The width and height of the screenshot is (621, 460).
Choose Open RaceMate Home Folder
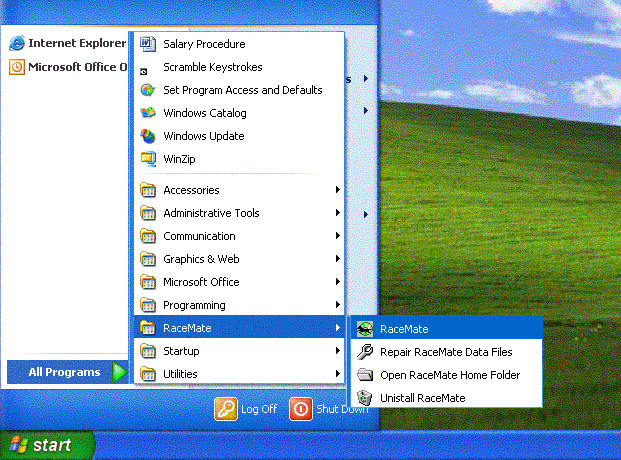point(446,375)
